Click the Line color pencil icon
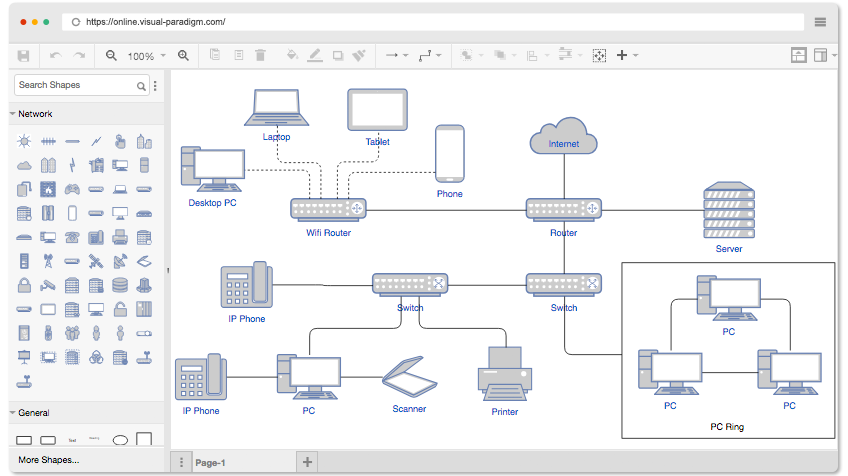 [x=315, y=55]
